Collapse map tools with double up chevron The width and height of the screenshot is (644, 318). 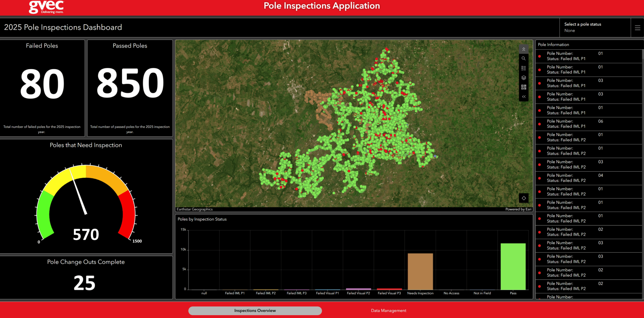tap(524, 49)
